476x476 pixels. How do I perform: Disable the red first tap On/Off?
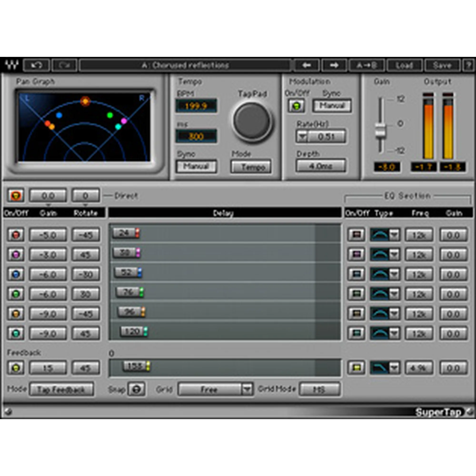16,235
